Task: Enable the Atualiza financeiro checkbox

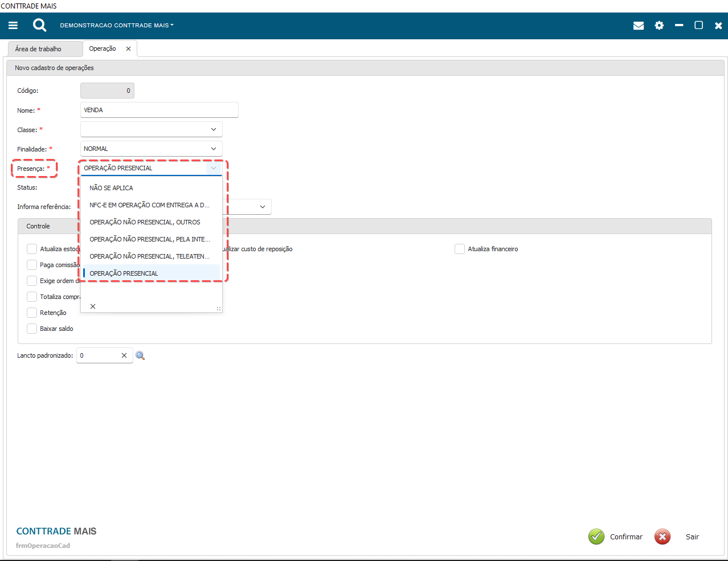Action: click(460, 249)
